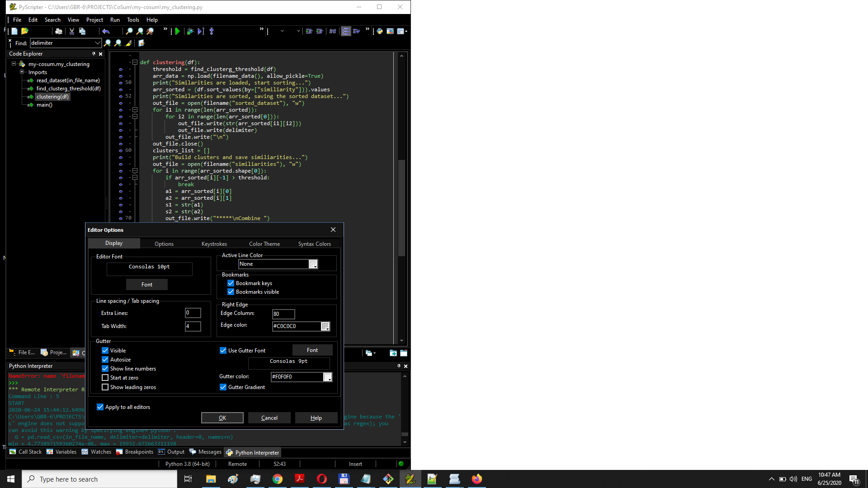Screen dimensions: 868x488
Task: Enable the Start at zero checkbox
Action: 105,377
